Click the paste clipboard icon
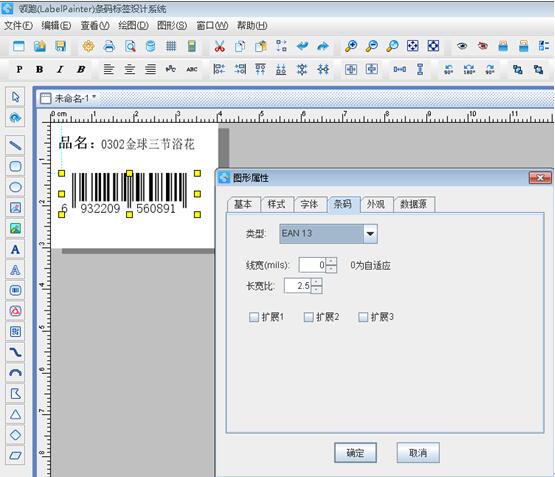 [261, 46]
